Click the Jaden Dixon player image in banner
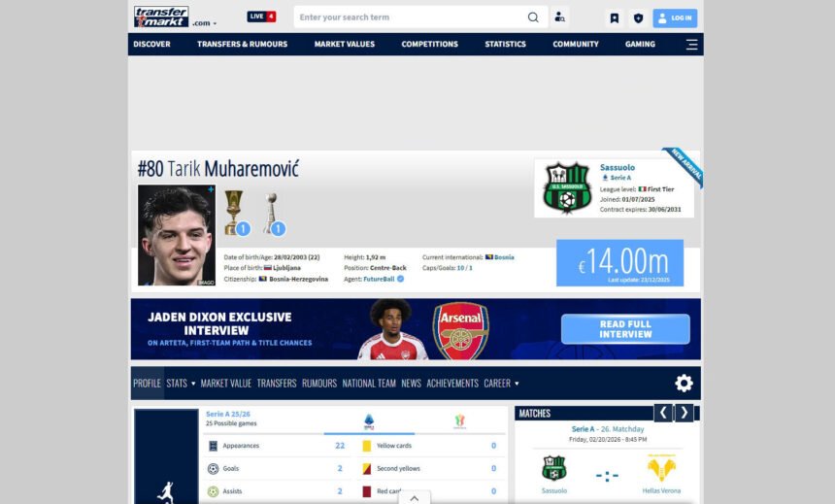This screenshot has width=835, height=504. (x=393, y=329)
